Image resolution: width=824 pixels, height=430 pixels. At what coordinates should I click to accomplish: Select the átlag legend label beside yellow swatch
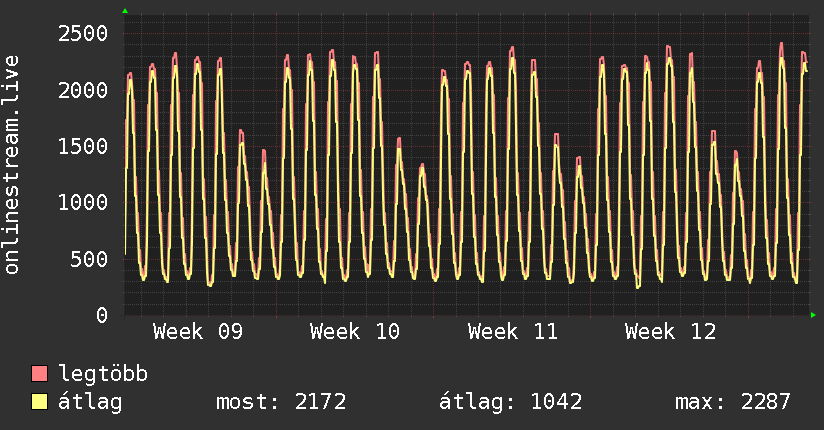tap(90, 402)
